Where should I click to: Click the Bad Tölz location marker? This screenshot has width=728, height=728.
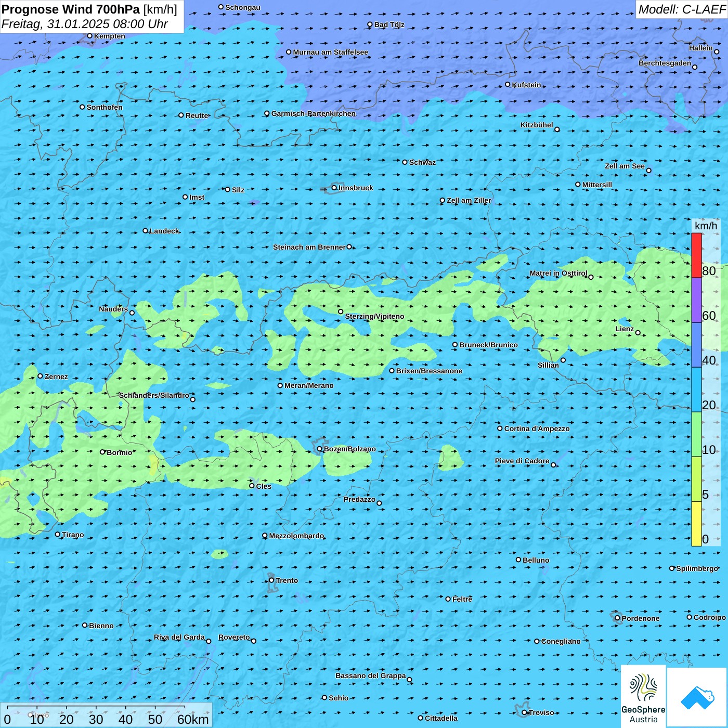tap(370, 24)
